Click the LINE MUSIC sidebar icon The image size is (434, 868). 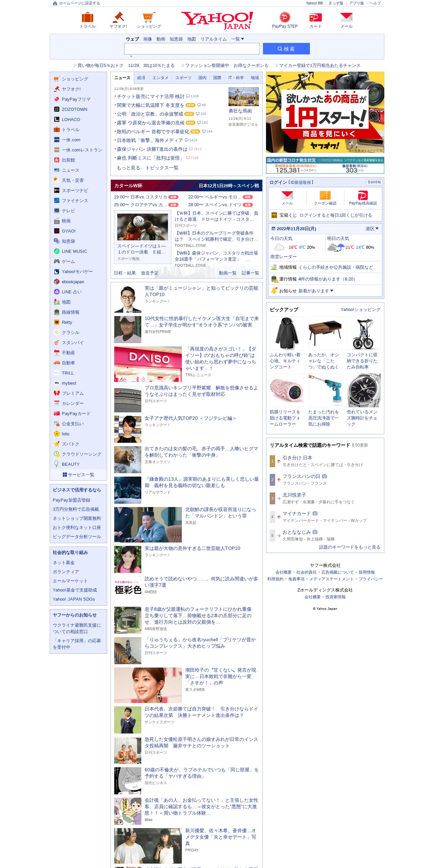point(57,251)
